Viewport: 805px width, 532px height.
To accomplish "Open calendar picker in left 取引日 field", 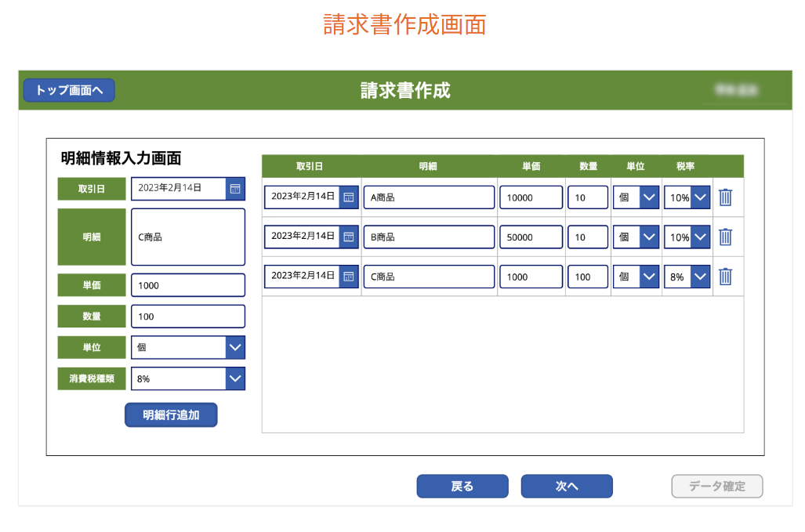I will [x=235, y=189].
